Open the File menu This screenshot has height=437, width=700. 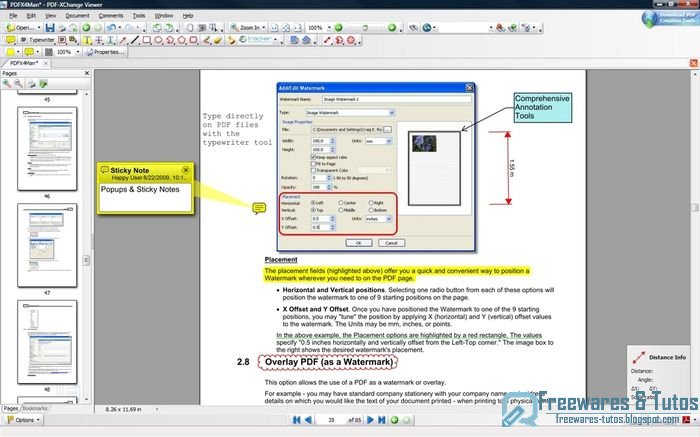pyautogui.click(x=13, y=16)
